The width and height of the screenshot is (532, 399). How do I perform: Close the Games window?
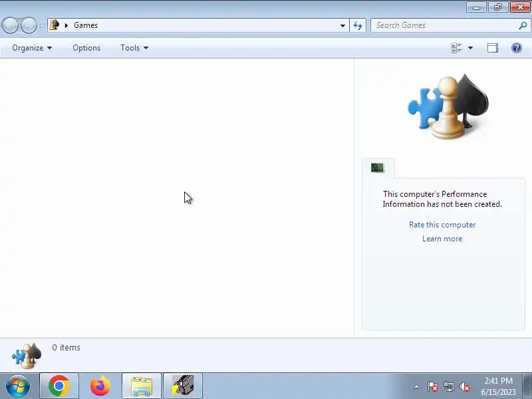(520, 7)
